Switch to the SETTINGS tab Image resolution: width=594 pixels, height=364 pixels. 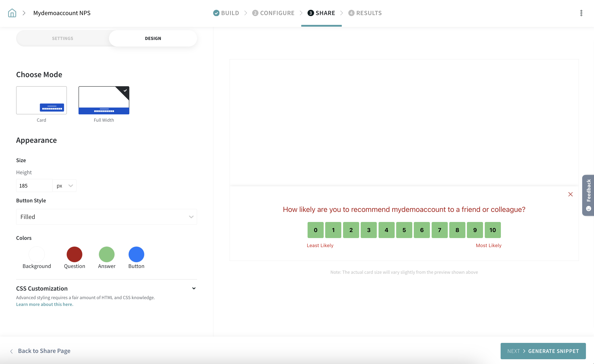(62, 38)
